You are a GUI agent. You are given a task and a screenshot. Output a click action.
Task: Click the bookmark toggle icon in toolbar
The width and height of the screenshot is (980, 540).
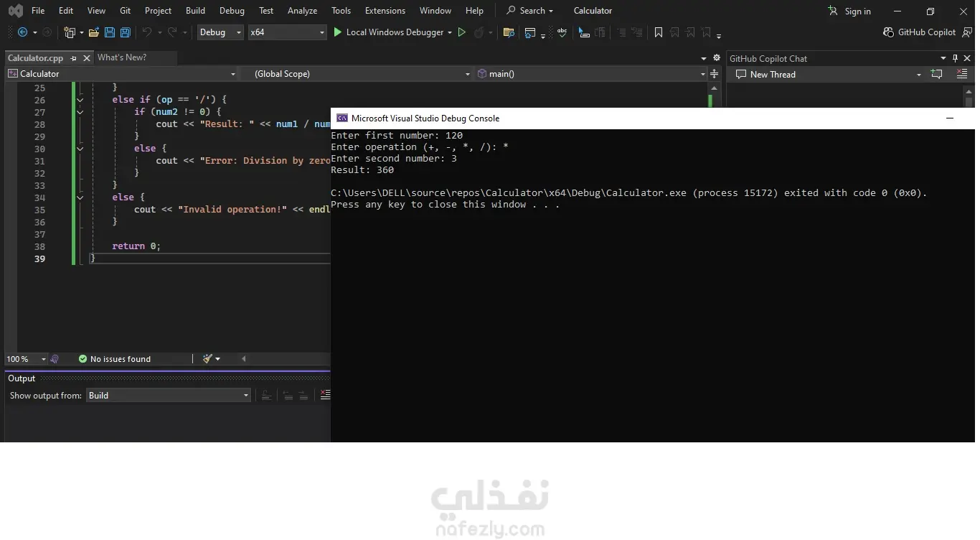[659, 32]
